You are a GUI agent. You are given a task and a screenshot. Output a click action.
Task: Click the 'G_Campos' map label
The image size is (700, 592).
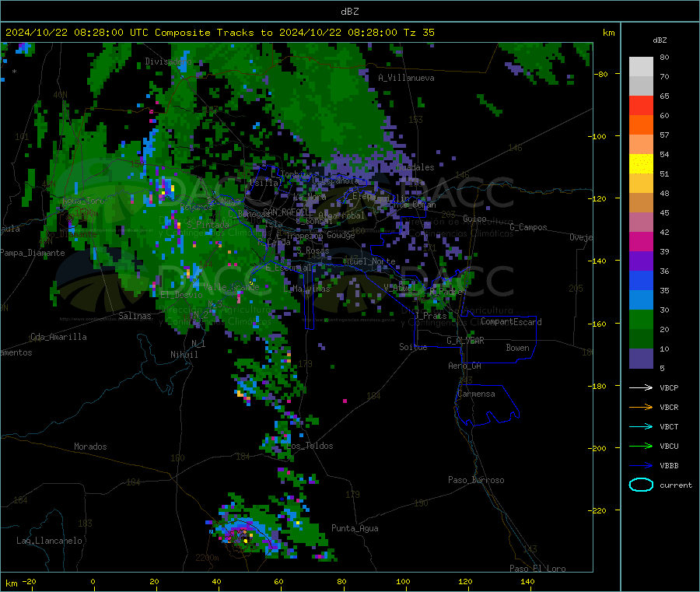[528, 227]
